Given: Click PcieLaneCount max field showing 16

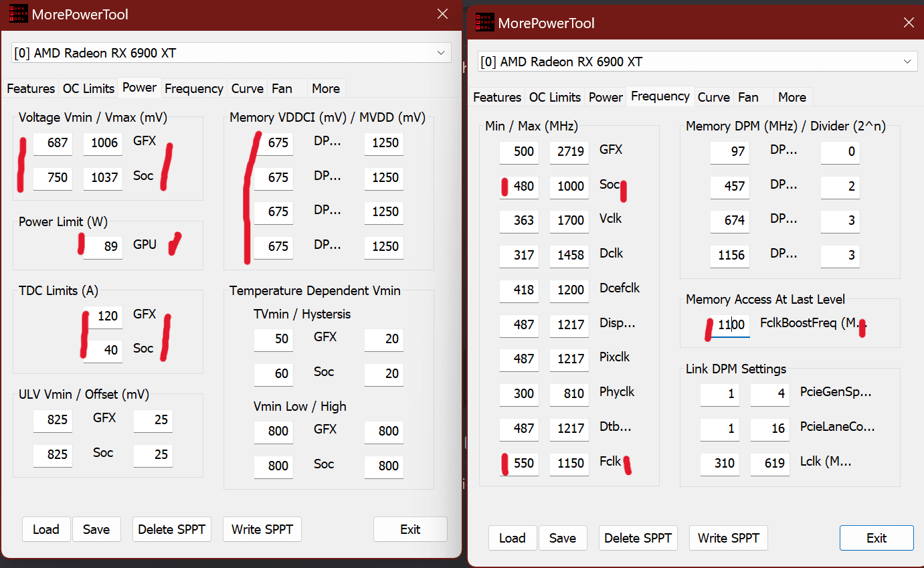Looking at the screenshot, I should tap(770, 428).
